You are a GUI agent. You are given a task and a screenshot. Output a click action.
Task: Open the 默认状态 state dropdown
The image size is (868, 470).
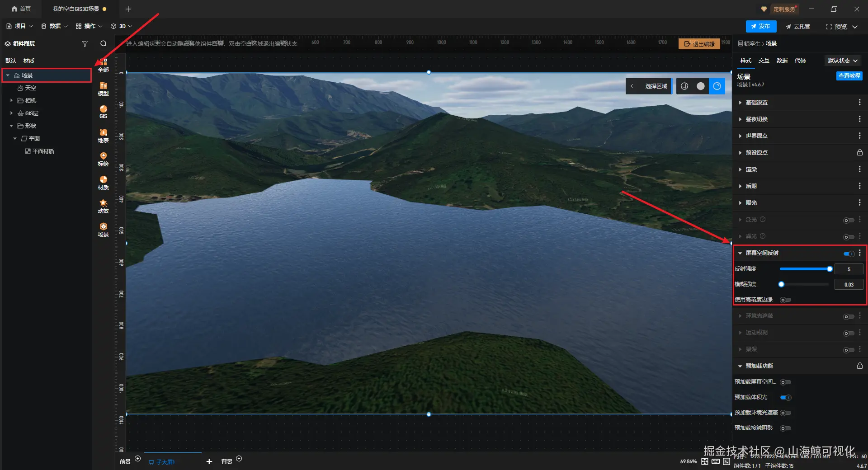843,61
